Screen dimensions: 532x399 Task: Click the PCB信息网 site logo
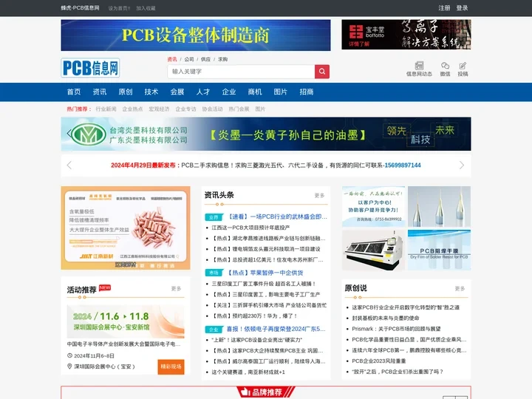click(x=90, y=68)
